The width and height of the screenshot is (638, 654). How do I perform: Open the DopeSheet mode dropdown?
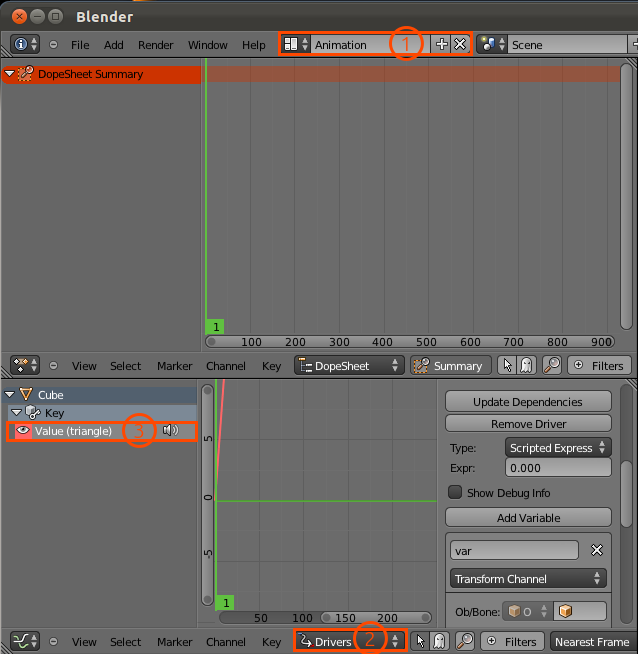point(349,365)
